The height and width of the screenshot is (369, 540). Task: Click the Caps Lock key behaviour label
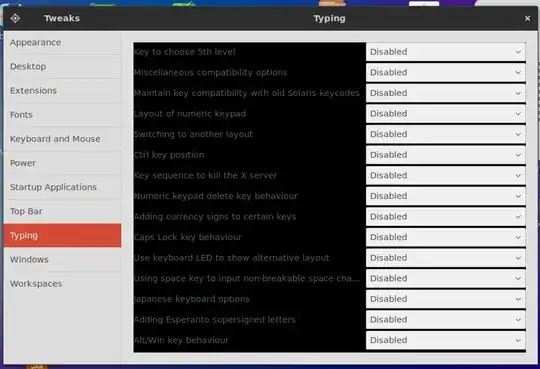(188, 237)
